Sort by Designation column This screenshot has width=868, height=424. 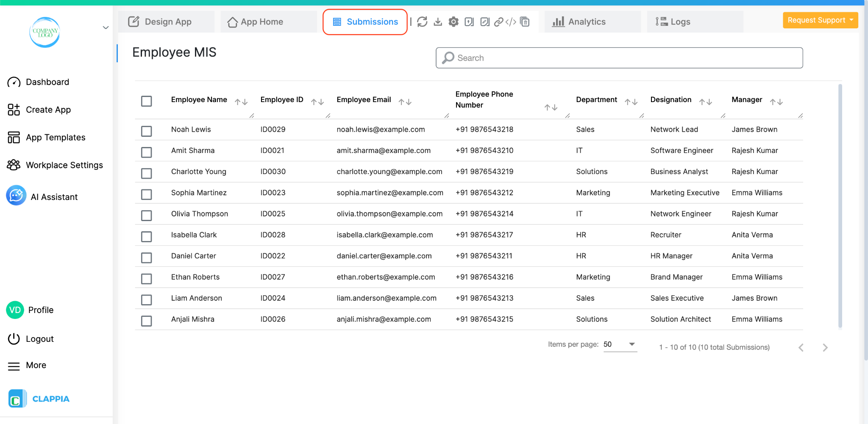click(706, 102)
